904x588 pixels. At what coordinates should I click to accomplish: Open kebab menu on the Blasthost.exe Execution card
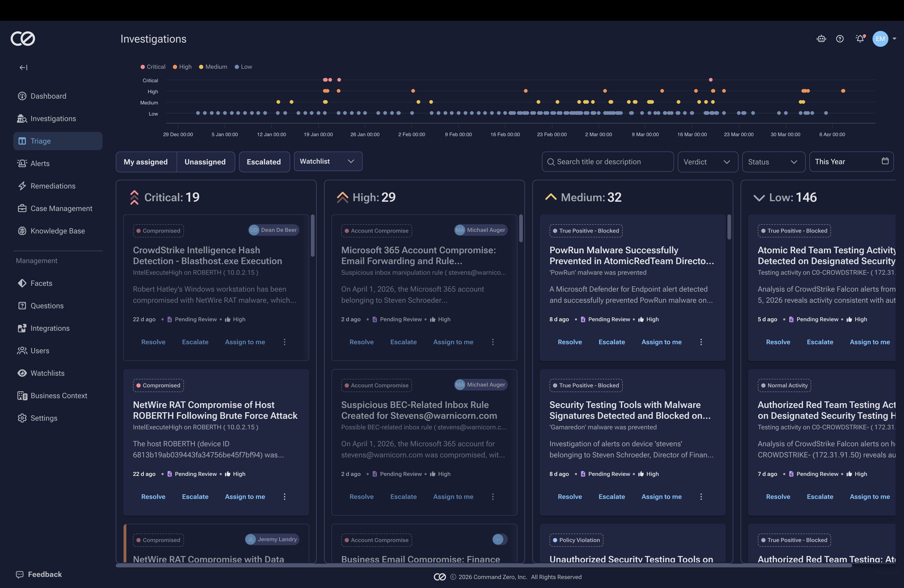(284, 342)
